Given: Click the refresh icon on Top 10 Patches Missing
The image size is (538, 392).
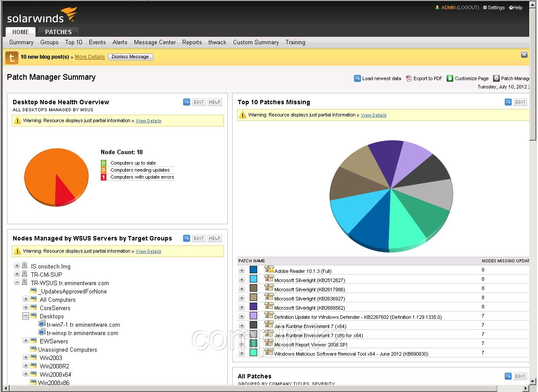Looking at the screenshot, I should point(508,102).
